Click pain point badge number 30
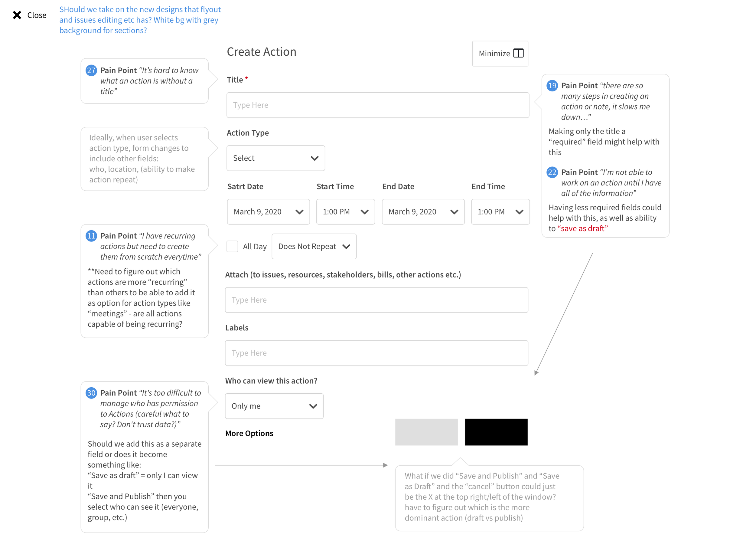The width and height of the screenshot is (756, 538). [x=91, y=393]
